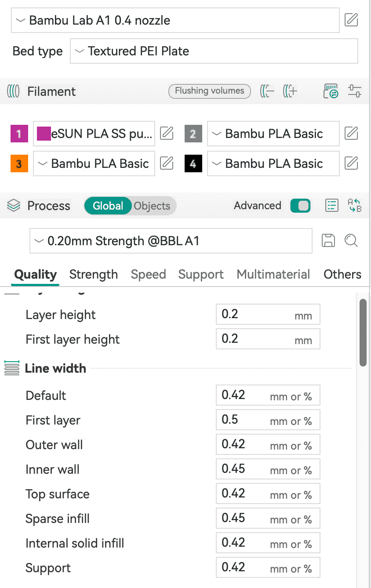The width and height of the screenshot is (371, 588).
Task: Open filament 4 Bambu PLA Basic dropdown
Action: coord(273,163)
